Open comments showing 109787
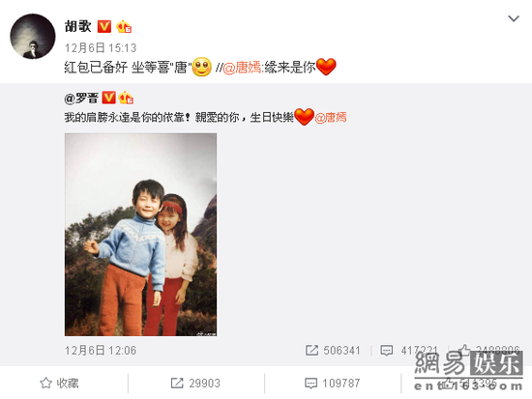The image size is (532, 399). click(x=332, y=384)
